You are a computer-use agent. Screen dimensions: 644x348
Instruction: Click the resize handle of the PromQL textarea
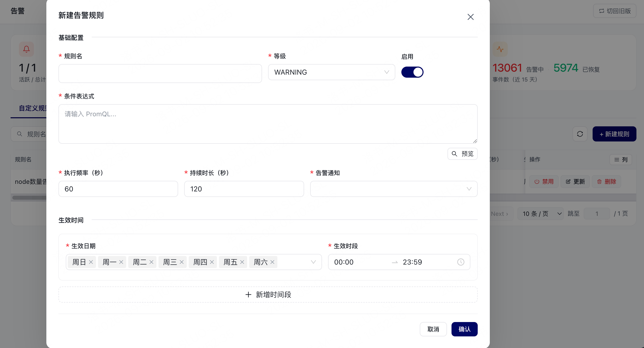pos(475,141)
